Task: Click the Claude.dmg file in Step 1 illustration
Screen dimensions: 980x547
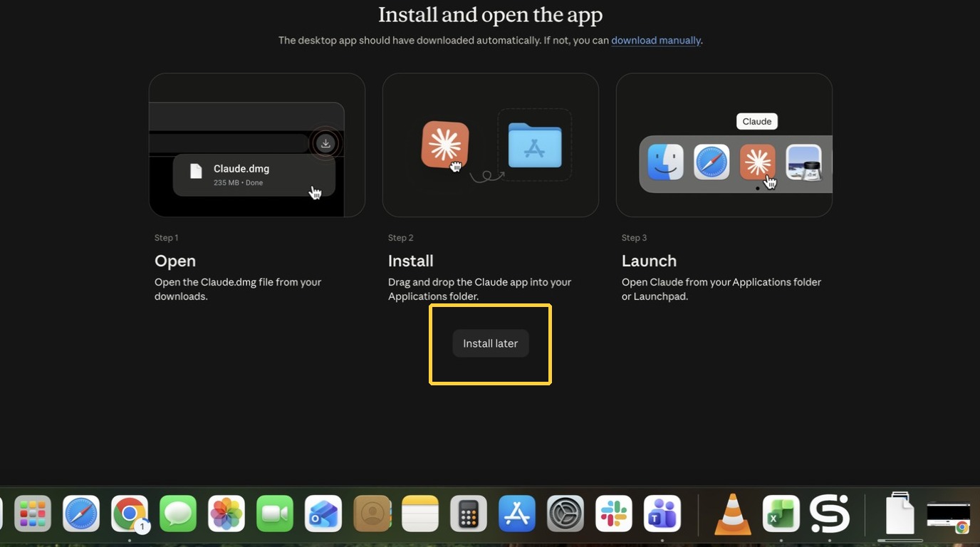Action: 254,175
